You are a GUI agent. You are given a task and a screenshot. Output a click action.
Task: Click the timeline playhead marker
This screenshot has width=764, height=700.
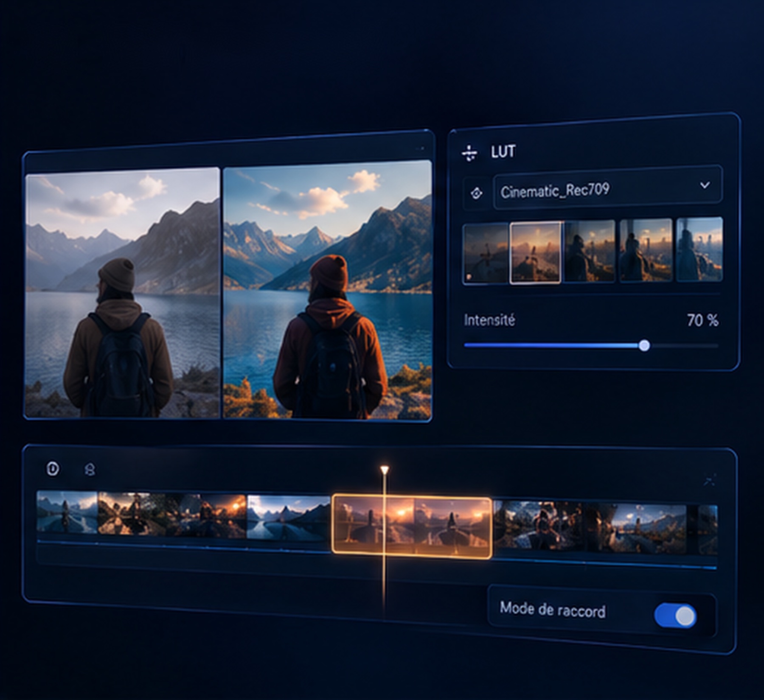click(x=385, y=470)
